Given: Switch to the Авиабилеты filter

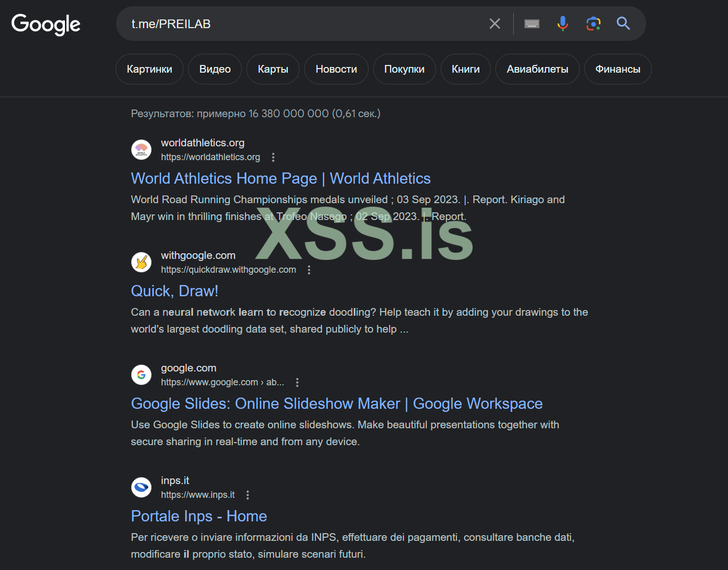Looking at the screenshot, I should click(x=537, y=69).
